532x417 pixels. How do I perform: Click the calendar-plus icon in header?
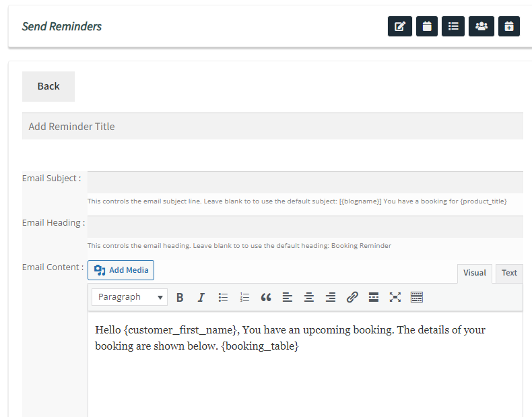coord(509,26)
